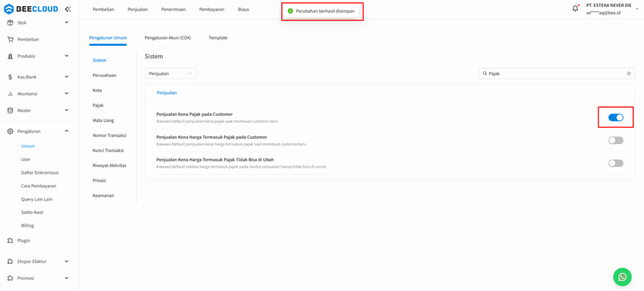This screenshot has width=644, height=291.
Task: Select Penerimaan in top navigation
Action: pos(174,9)
